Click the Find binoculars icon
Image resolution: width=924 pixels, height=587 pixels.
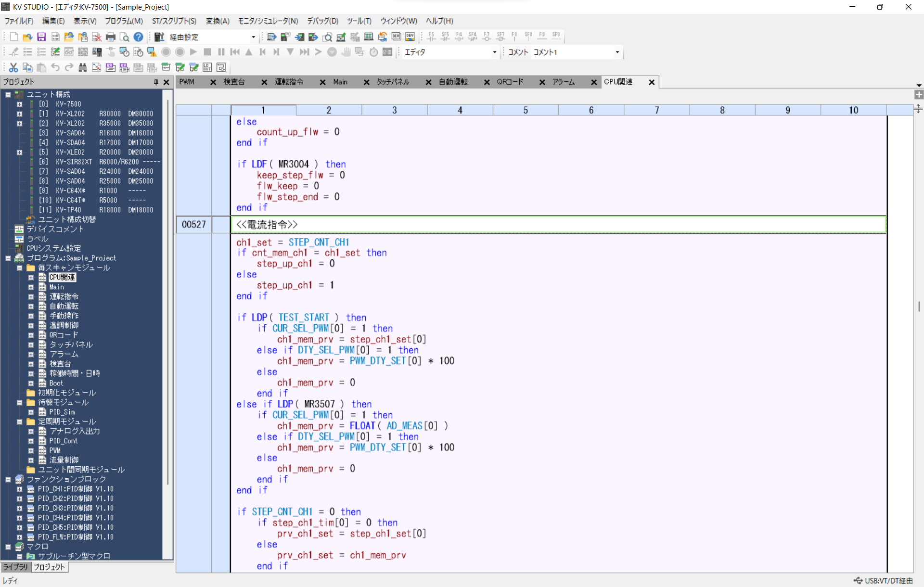[83, 67]
